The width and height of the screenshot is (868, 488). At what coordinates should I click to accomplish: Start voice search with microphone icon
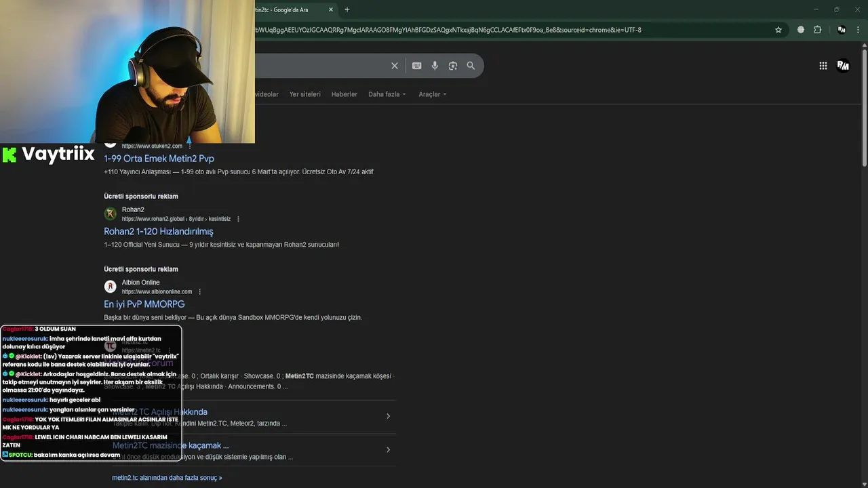435,66
